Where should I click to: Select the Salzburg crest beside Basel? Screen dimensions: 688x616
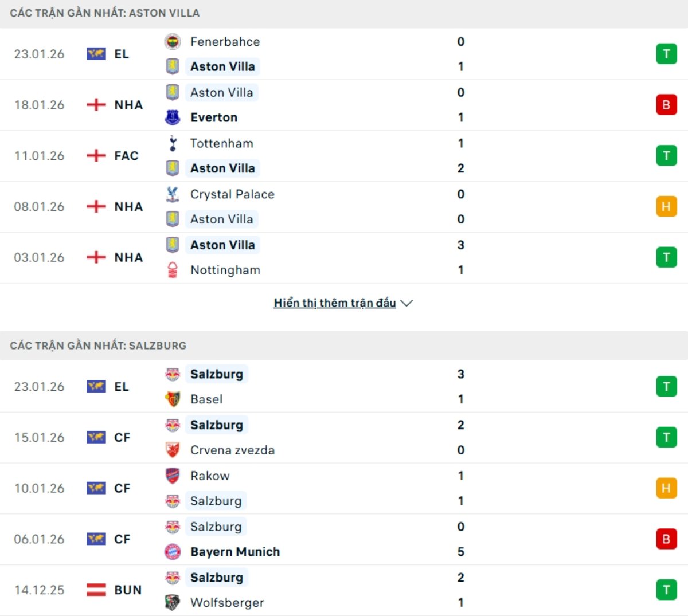coord(173,374)
